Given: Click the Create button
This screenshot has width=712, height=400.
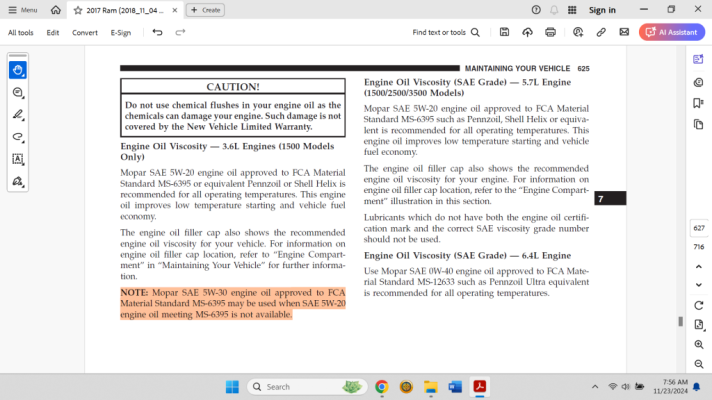Looking at the screenshot, I should click(205, 10).
